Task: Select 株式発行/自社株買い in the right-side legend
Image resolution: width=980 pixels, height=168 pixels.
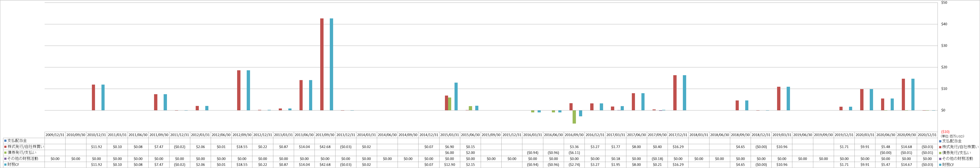Action: 961,147
